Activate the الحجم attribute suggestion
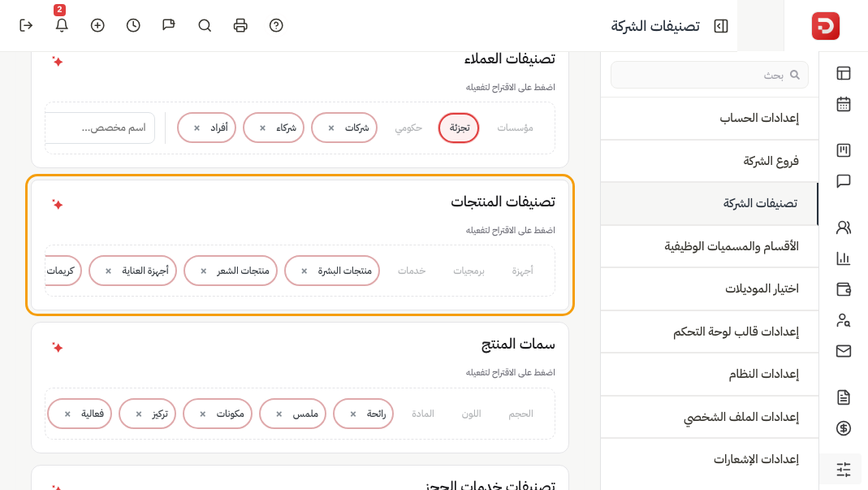 [x=521, y=414]
